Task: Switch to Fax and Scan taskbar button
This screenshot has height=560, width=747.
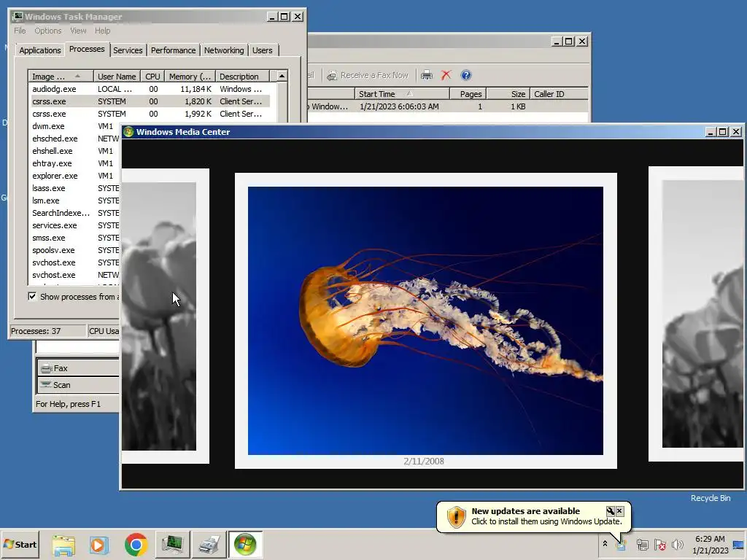Action: [209, 544]
